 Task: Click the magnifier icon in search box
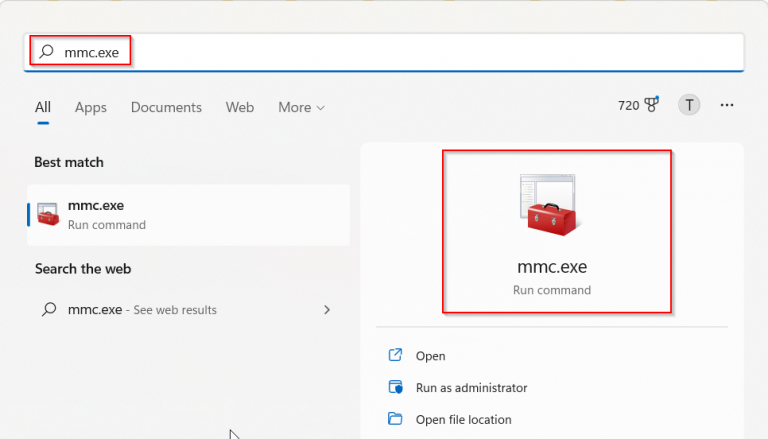(47, 51)
